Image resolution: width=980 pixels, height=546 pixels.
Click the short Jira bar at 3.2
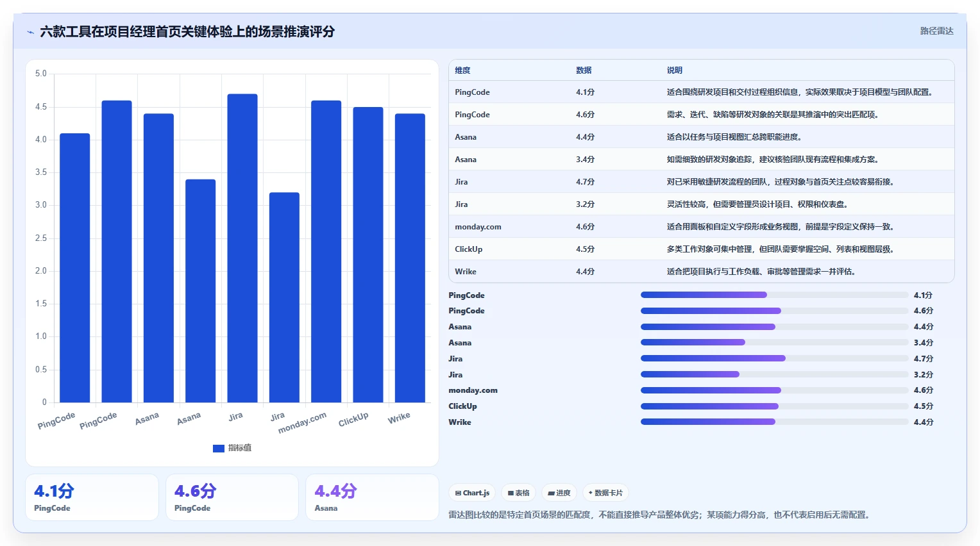click(284, 297)
